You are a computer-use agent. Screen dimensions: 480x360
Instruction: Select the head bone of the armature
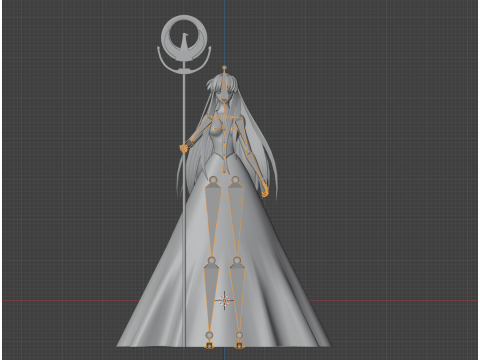coord(225,85)
